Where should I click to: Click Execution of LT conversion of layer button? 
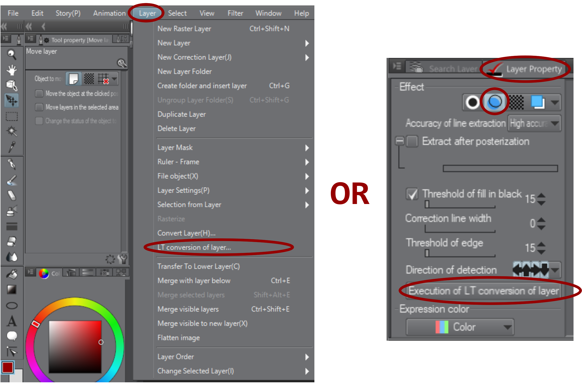(x=477, y=291)
